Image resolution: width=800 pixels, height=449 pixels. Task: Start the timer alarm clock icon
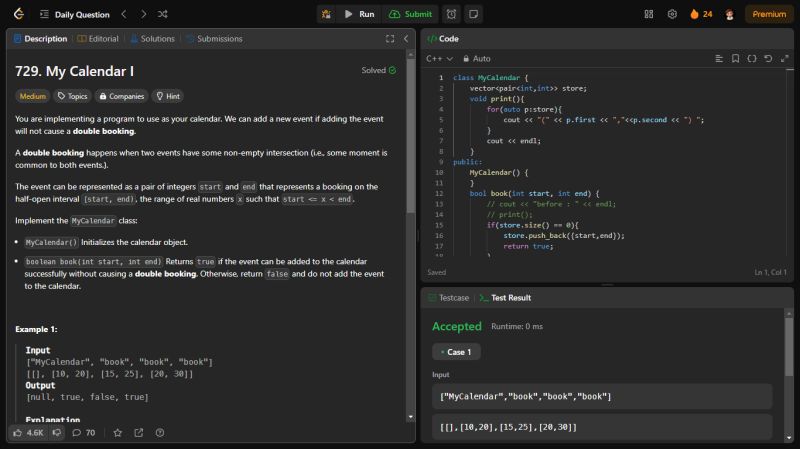point(452,14)
